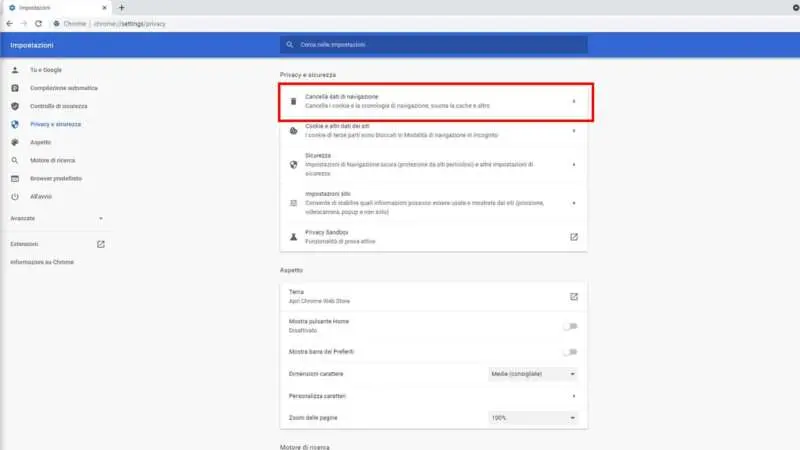Click the flask icon beside Privacy Sandbox
Screen dimensions: 800x450
point(293,237)
